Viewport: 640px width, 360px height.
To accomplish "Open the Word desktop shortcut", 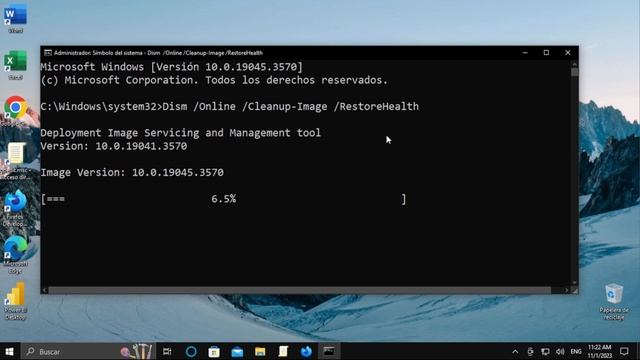I will [x=16, y=18].
